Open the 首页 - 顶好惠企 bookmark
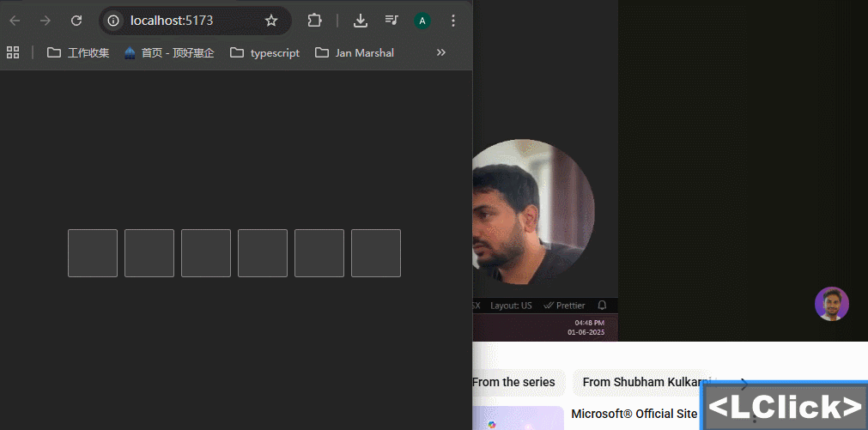Viewport: 868px width, 430px height. pyautogui.click(x=169, y=52)
